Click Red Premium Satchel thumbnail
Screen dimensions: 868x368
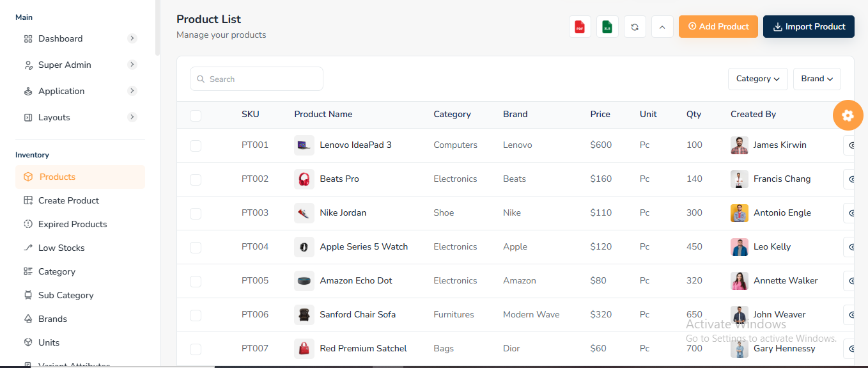(x=304, y=349)
